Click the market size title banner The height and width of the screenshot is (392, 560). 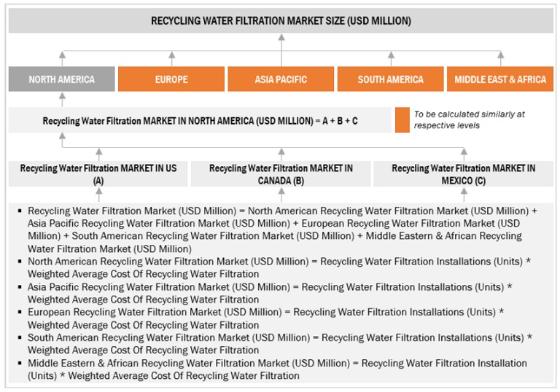click(281, 21)
